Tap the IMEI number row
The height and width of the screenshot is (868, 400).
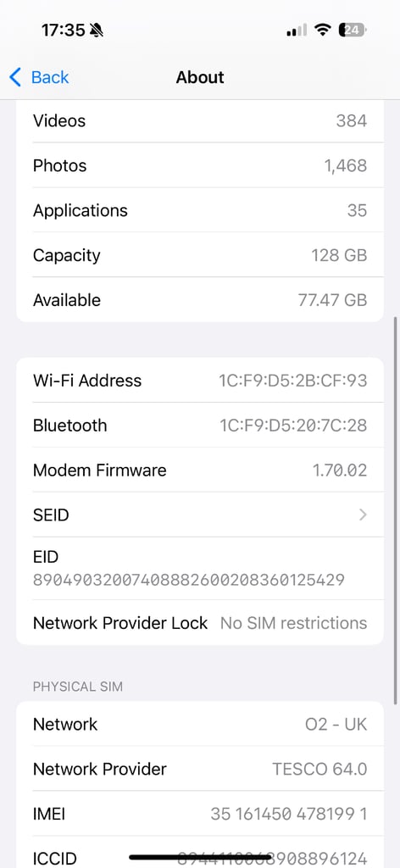(x=200, y=814)
